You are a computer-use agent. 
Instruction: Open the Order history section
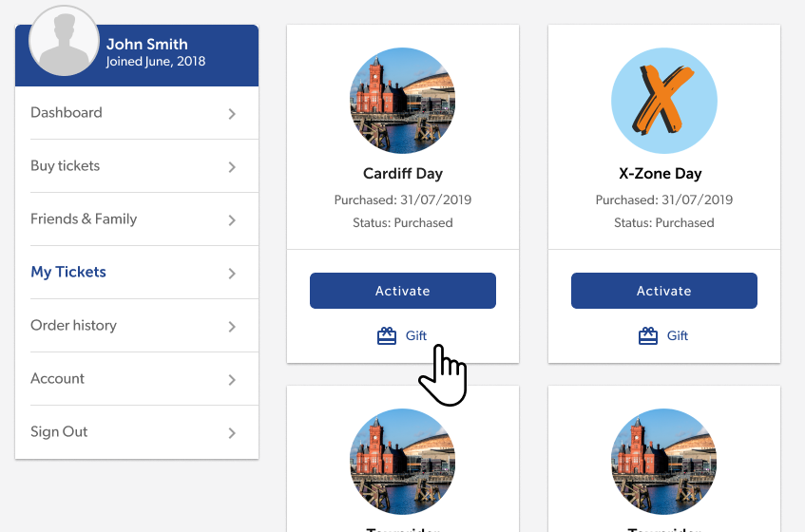point(137,326)
